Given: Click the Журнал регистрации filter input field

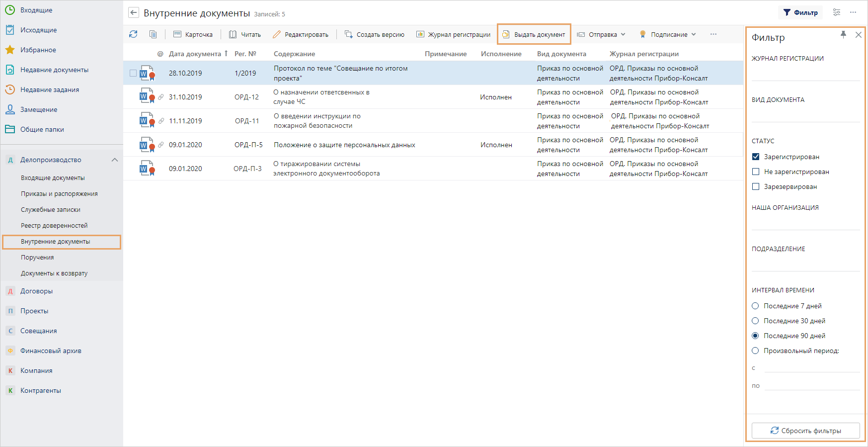Looking at the screenshot, I should pyautogui.click(x=805, y=74).
